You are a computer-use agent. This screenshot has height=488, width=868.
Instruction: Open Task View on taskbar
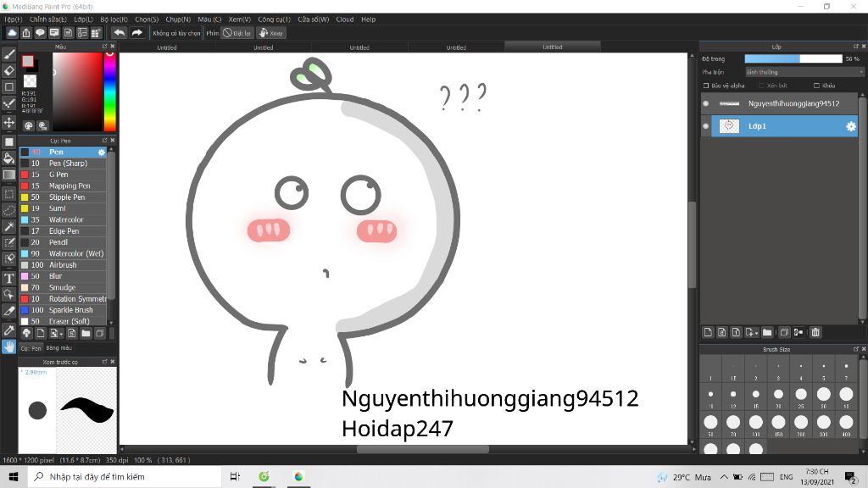pos(236,476)
